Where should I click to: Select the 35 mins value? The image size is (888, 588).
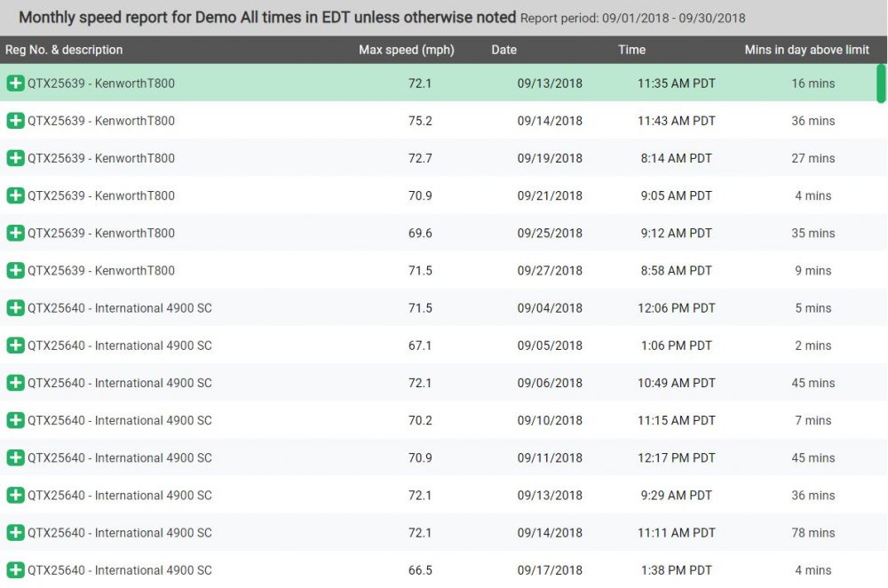813,233
